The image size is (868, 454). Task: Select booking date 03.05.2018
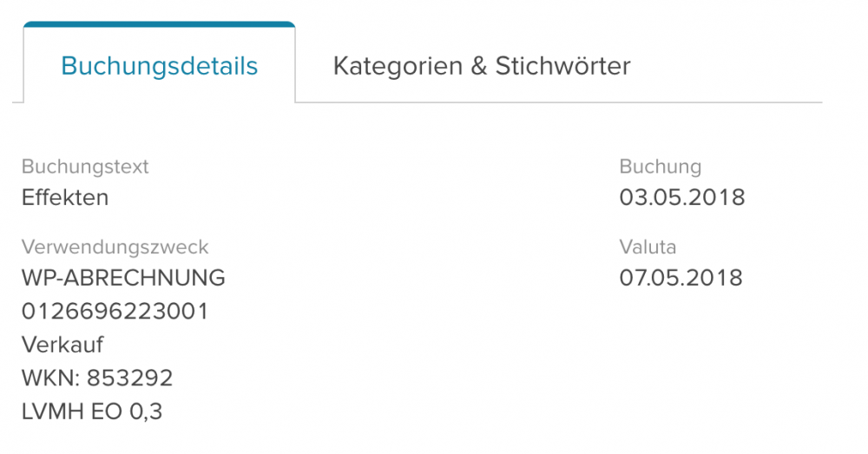point(681,197)
